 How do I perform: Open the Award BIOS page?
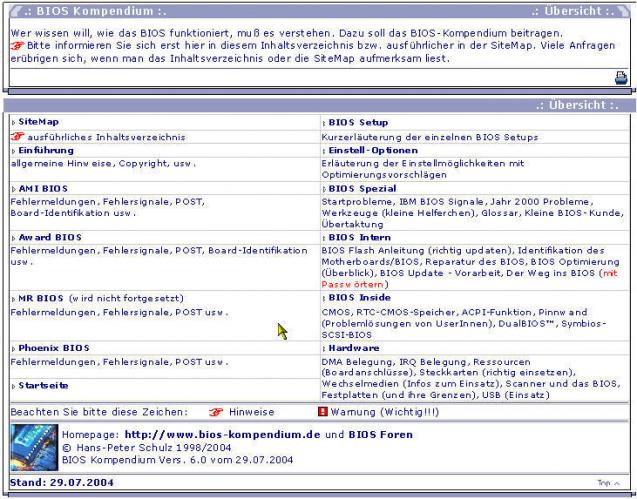[50, 237]
